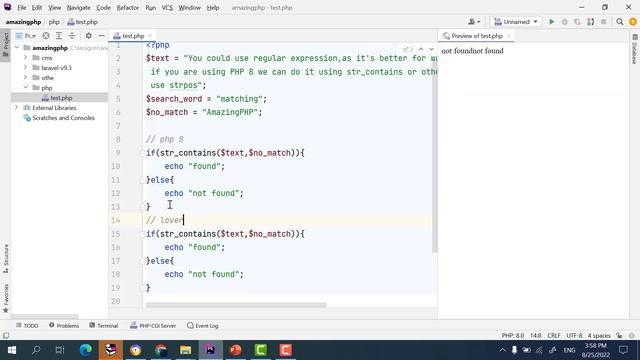Open the File menu
This screenshot has height=360, width=640.
click(22, 7)
